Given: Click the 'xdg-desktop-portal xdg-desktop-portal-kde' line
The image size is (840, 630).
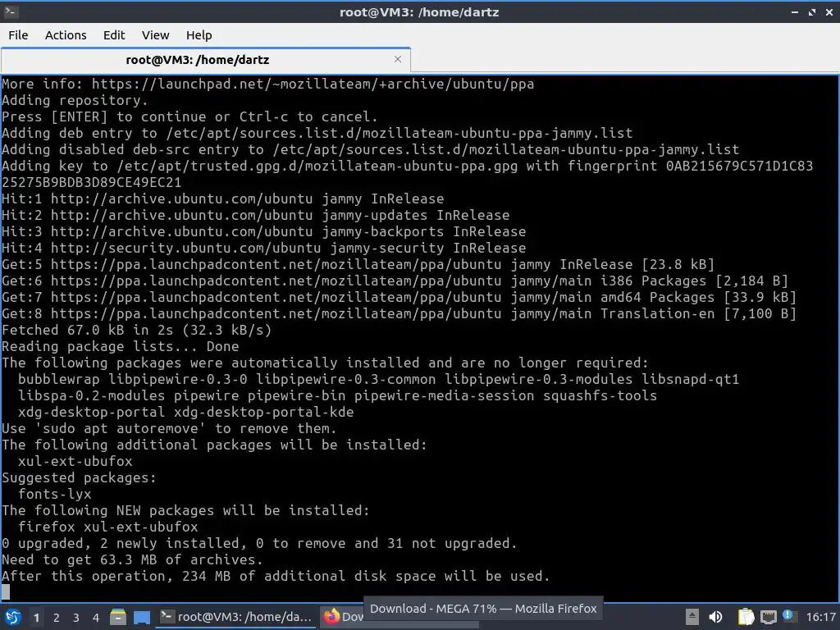Looking at the screenshot, I should (186, 412).
